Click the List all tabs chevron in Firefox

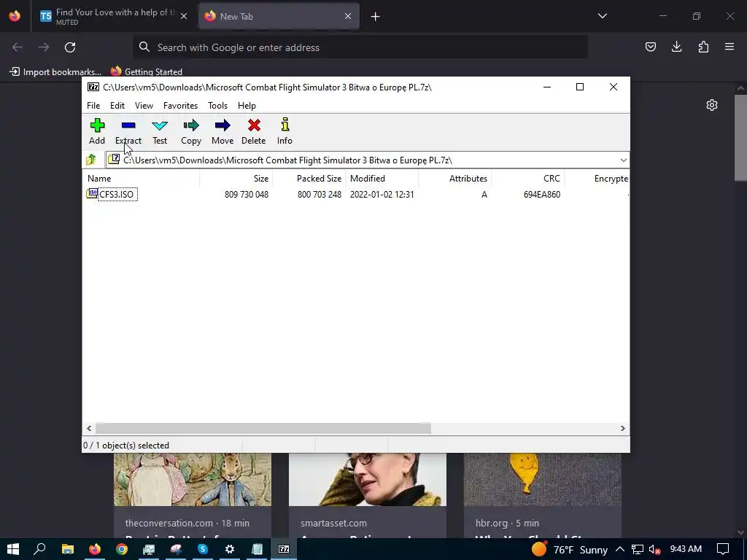603,16
